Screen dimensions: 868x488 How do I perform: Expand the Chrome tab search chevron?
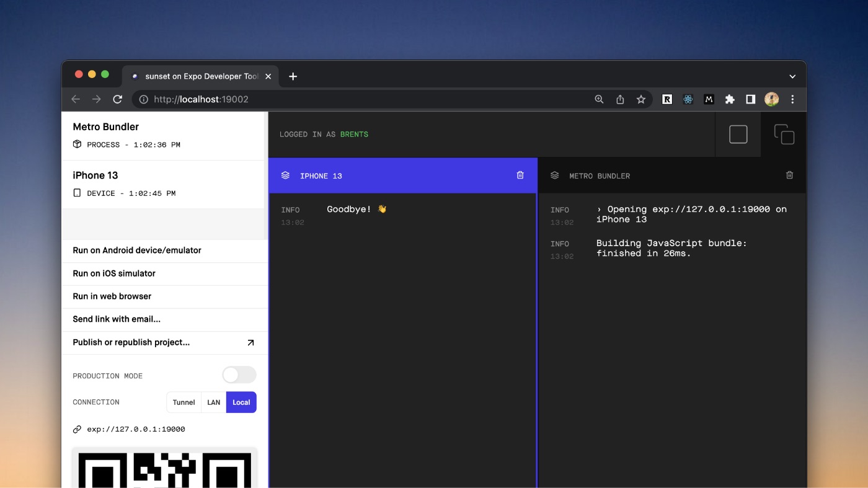792,76
